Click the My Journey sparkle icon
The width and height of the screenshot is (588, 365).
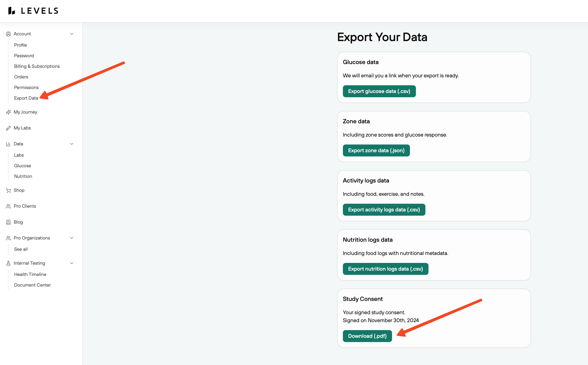(8, 112)
